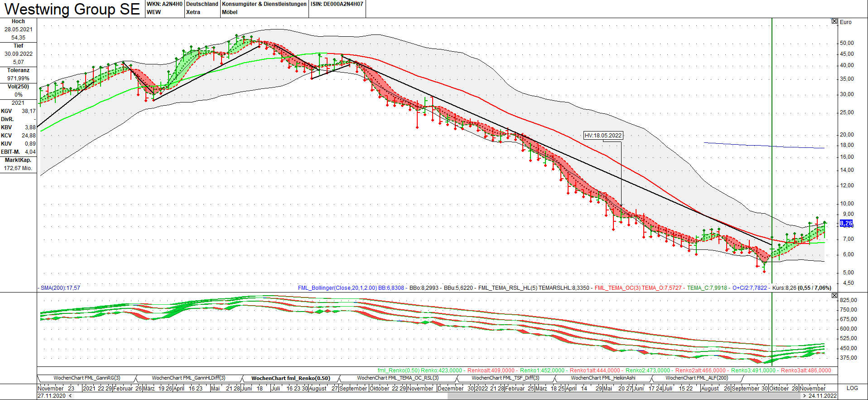Click the MarktKap. label
Screen dimensions: 868x400
(x=18, y=160)
